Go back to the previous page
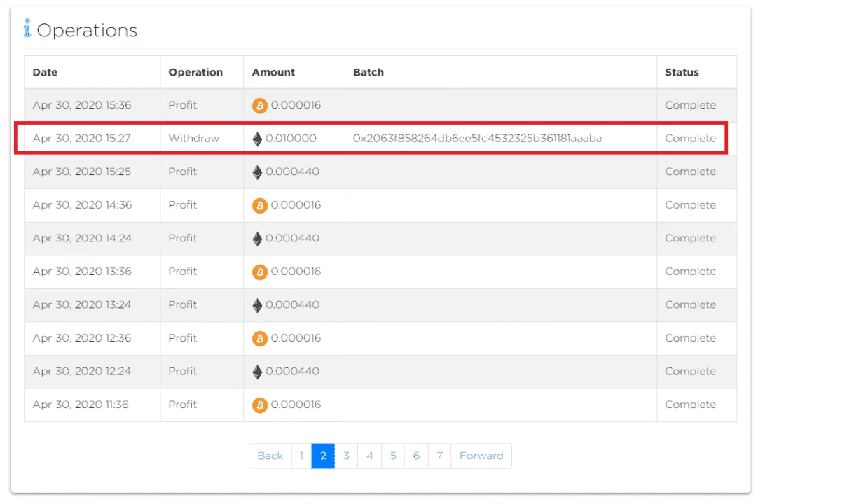Screen dimensions: 854x504 click(270, 456)
